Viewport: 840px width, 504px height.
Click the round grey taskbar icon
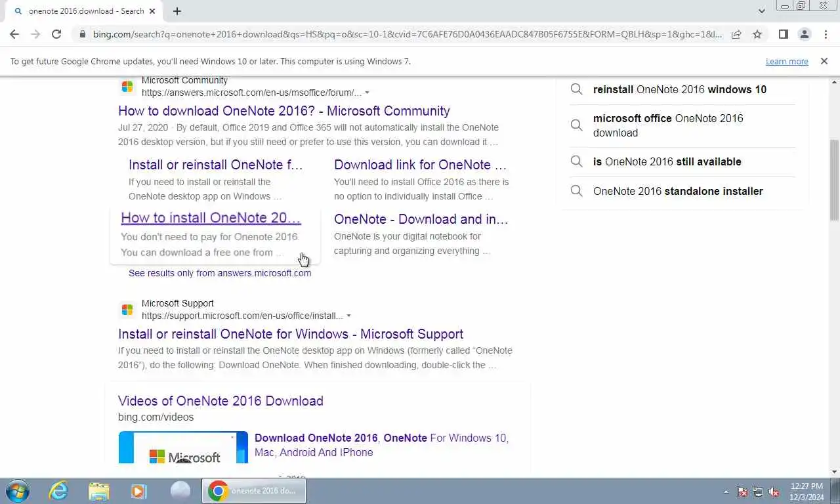tap(180, 491)
